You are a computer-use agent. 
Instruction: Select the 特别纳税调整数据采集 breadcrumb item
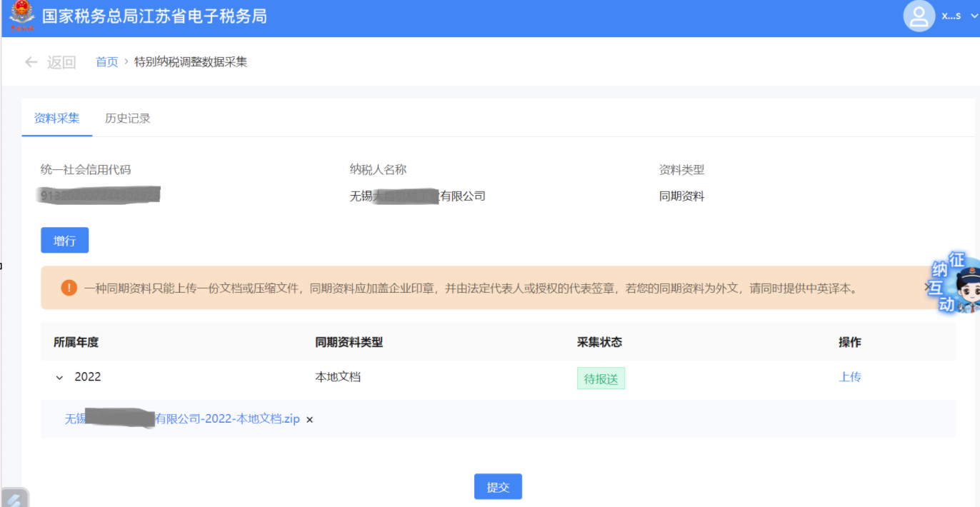(x=191, y=62)
